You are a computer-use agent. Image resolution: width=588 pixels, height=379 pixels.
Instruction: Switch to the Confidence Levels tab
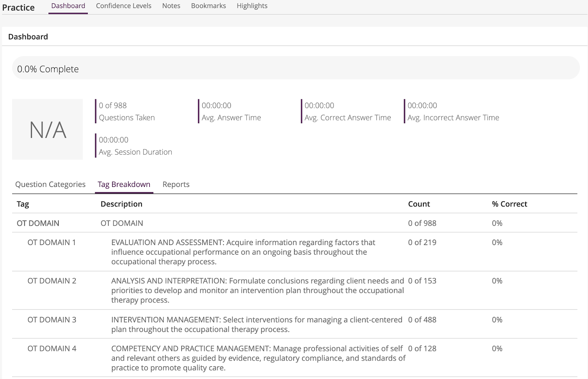click(x=123, y=6)
